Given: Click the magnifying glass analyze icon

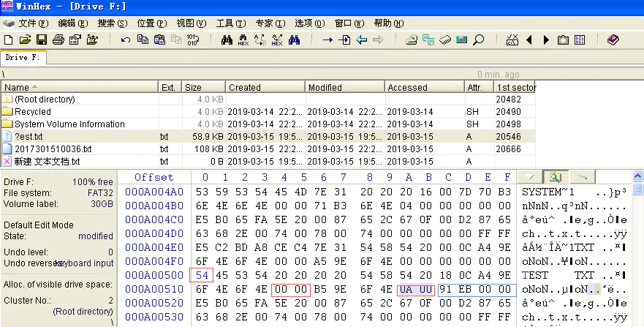Looking at the screenshot, I should 479,40.
